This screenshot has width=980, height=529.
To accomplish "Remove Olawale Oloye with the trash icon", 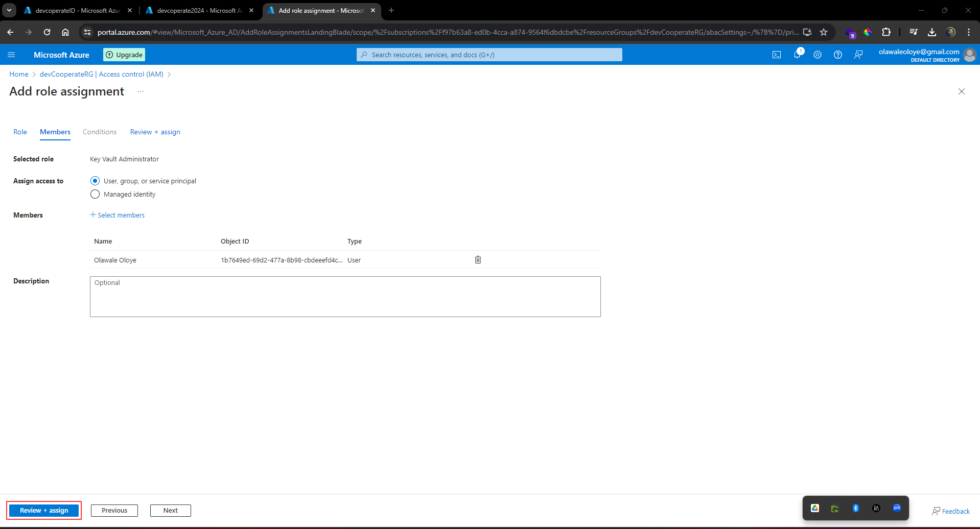I will pyautogui.click(x=478, y=260).
